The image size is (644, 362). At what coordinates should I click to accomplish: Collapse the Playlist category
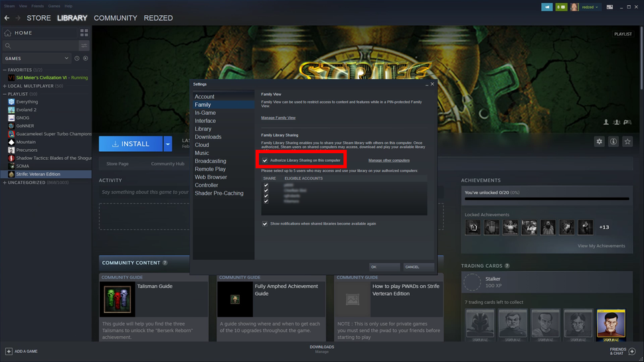click(x=5, y=94)
